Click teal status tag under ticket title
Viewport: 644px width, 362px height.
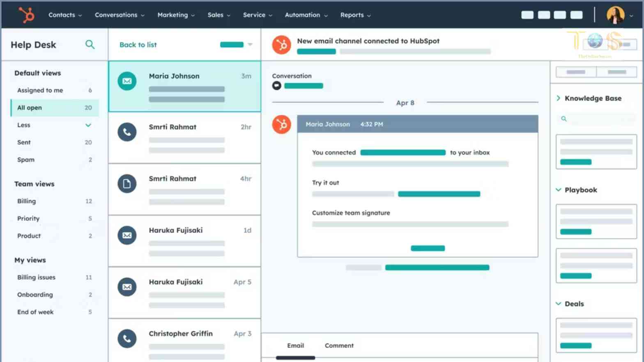point(316,52)
